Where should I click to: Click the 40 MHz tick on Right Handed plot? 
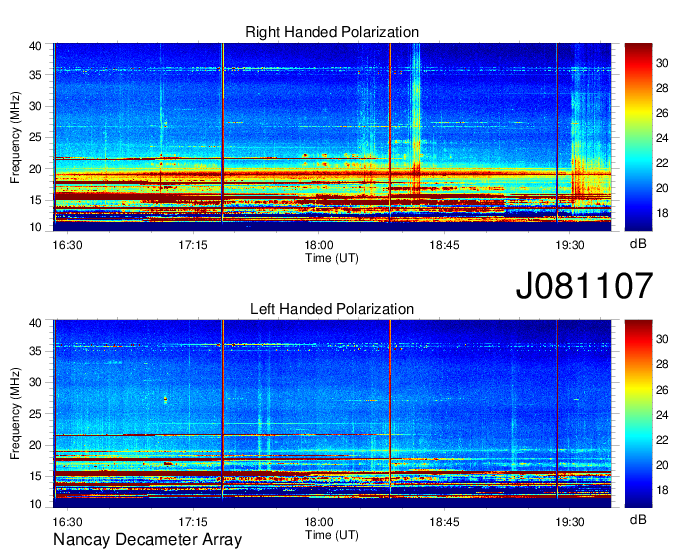(36, 46)
